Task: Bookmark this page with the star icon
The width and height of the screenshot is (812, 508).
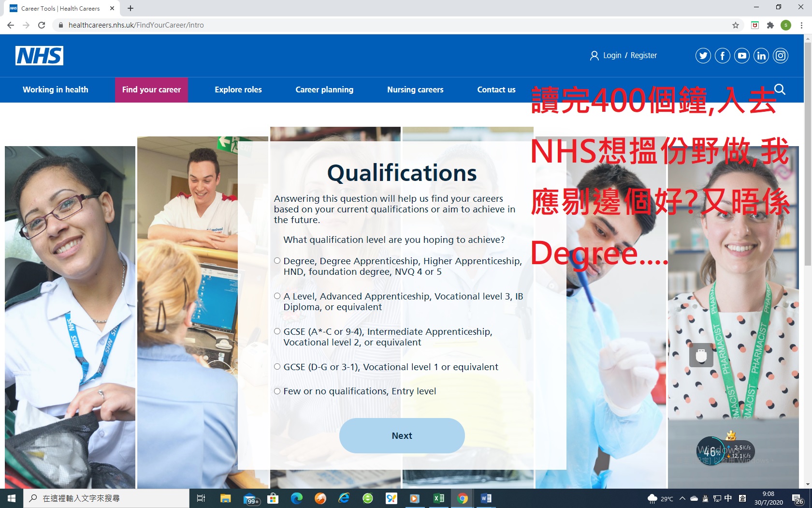Action: tap(735, 25)
